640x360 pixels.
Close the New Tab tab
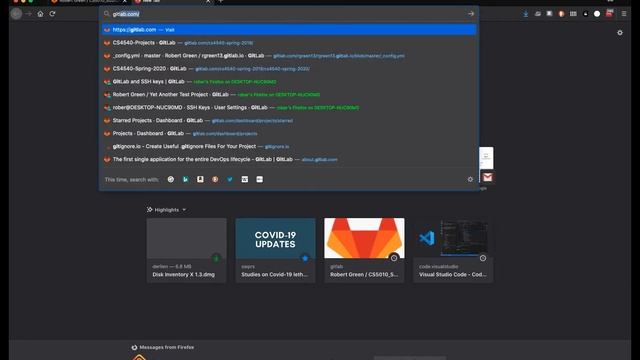(208, 1)
